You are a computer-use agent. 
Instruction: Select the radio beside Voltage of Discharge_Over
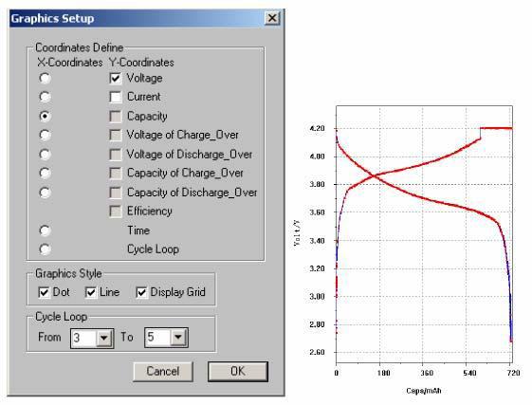(x=46, y=155)
